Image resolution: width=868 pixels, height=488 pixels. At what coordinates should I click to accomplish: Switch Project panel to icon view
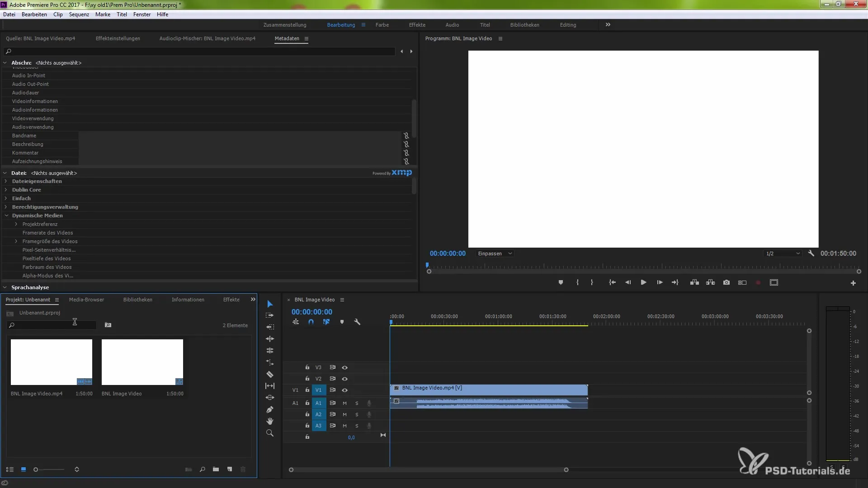(24, 469)
